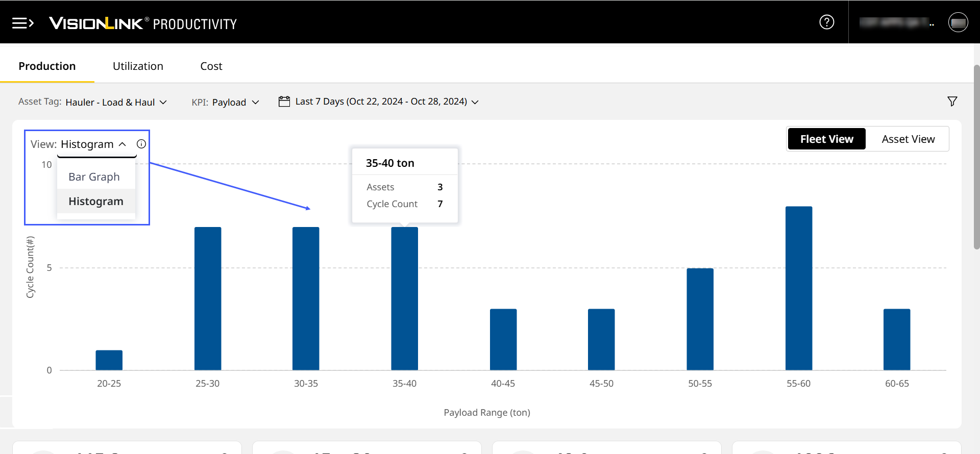Click the help question mark icon
This screenshot has height=454, width=980.
(826, 22)
